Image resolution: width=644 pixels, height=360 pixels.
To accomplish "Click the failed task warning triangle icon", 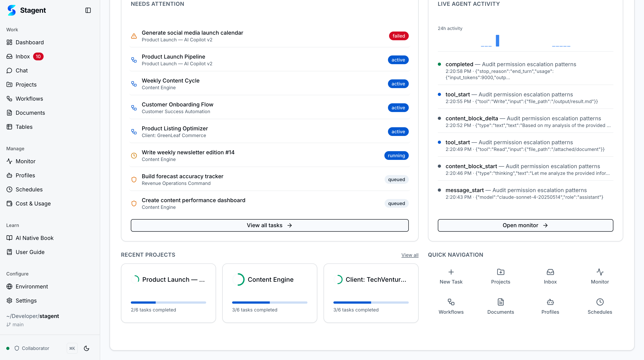I will 134,36.
